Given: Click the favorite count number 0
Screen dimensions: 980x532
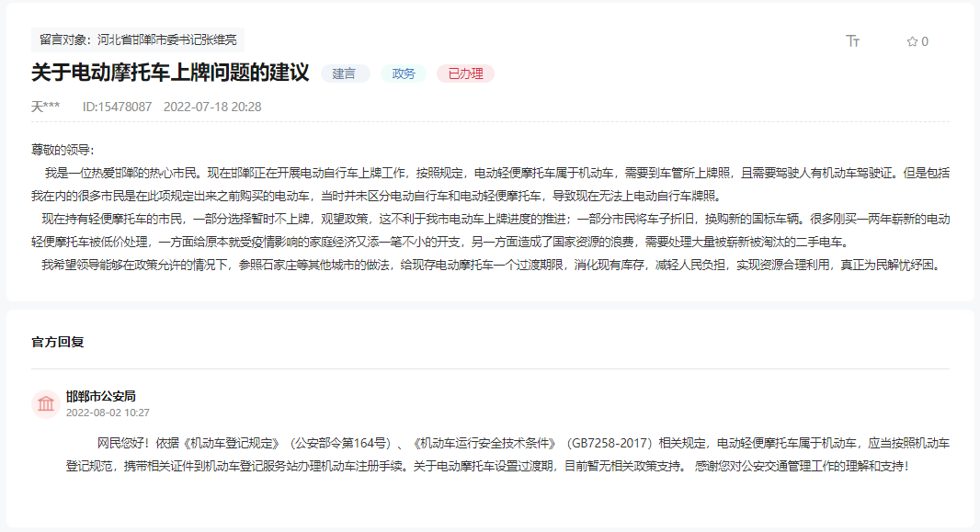Looking at the screenshot, I should pos(925,42).
